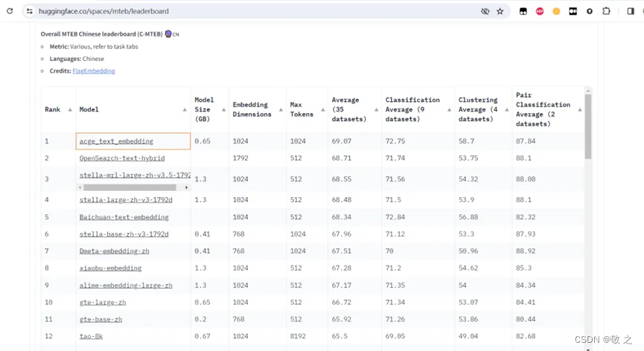Click left arrow of stella-mrl cell scrollbar
Screen dimensions: 644x351
click(x=80, y=187)
